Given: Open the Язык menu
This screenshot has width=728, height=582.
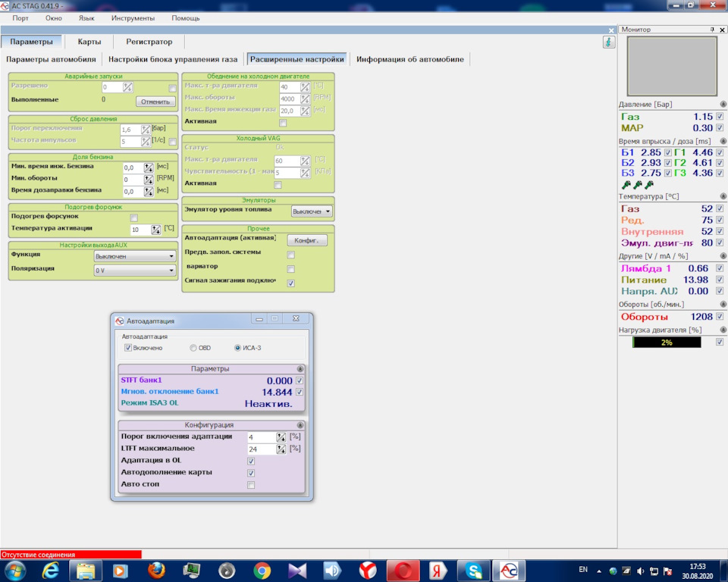Looking at the screenshot, I should point(86,18).
